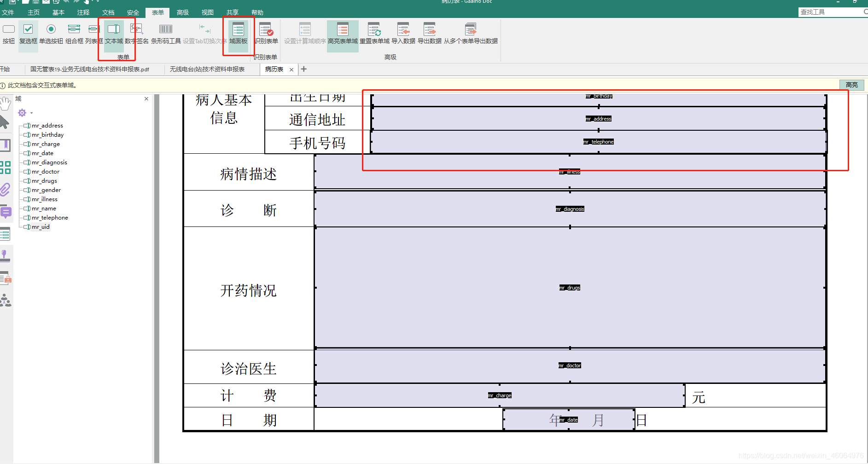Viewport: 868px width, 464px height.
Task: Switch to the 视图 ribbon tab
Action: coord(208,12)
